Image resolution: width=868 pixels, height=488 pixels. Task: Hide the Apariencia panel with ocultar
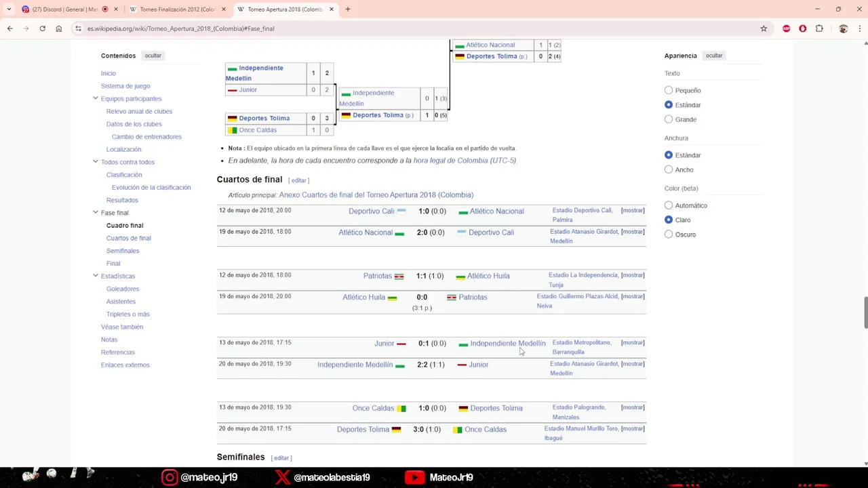pos(713,56)
